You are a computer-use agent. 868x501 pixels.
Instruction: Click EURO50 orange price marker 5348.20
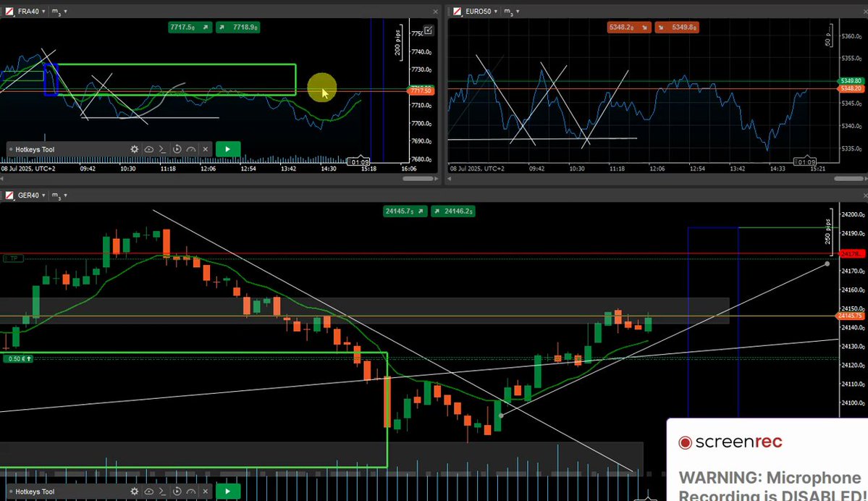[x=851, y=88]
